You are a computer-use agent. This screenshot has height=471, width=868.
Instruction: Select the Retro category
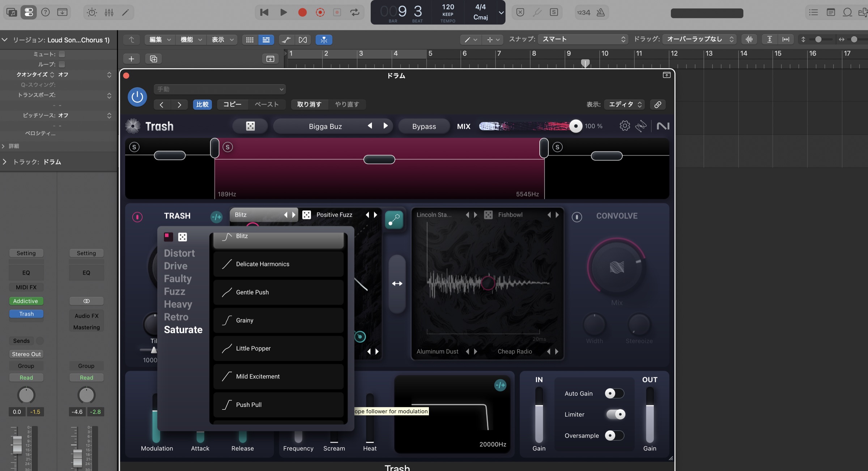coord(176,317)
